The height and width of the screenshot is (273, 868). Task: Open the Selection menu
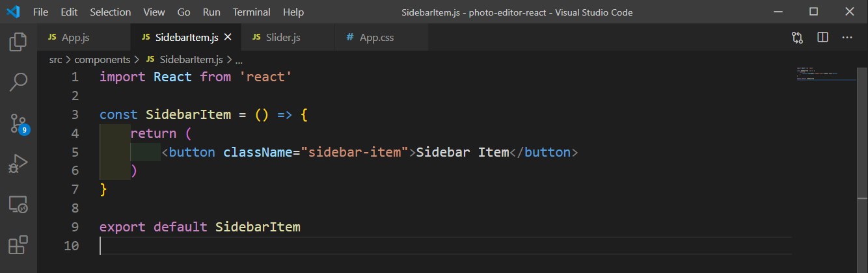tap(111, 12)
